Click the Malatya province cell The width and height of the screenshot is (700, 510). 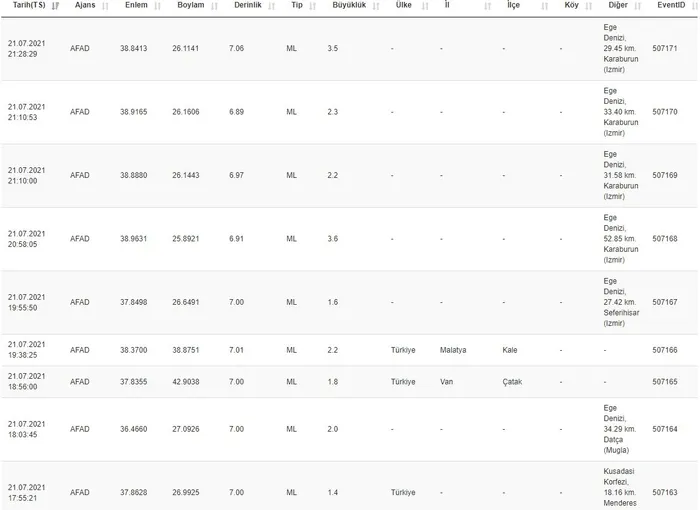click(453, 350)
